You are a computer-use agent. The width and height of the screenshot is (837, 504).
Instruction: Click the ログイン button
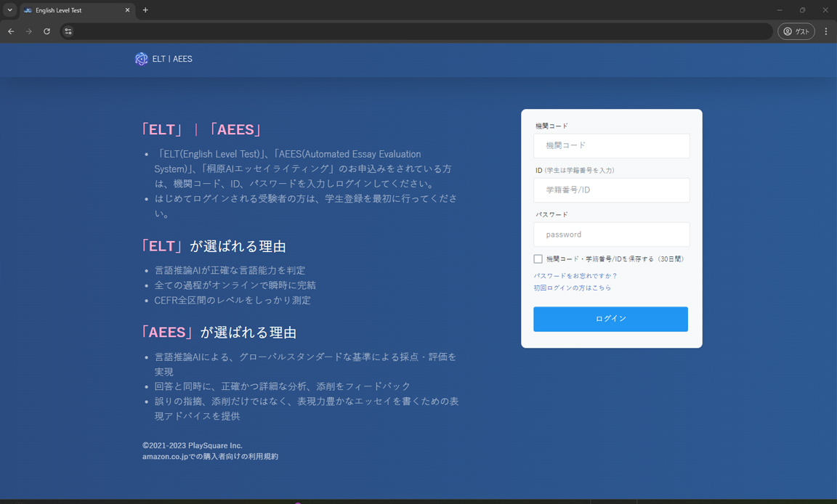610,319
